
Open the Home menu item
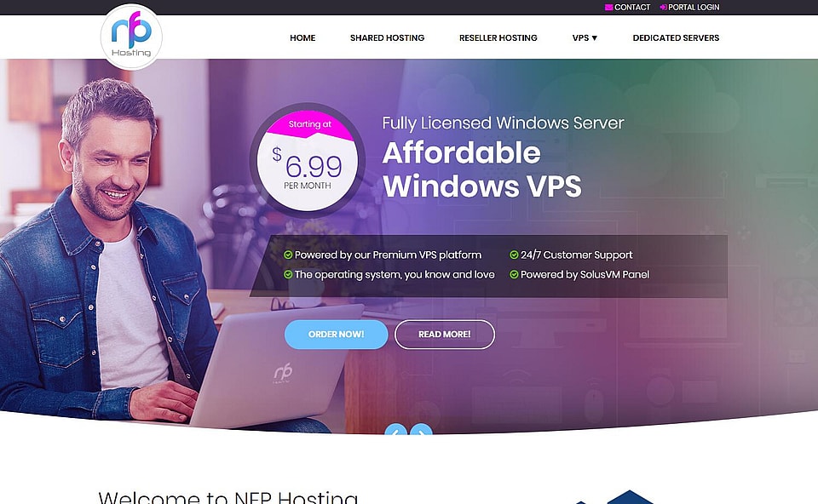(x=302, y=38)
